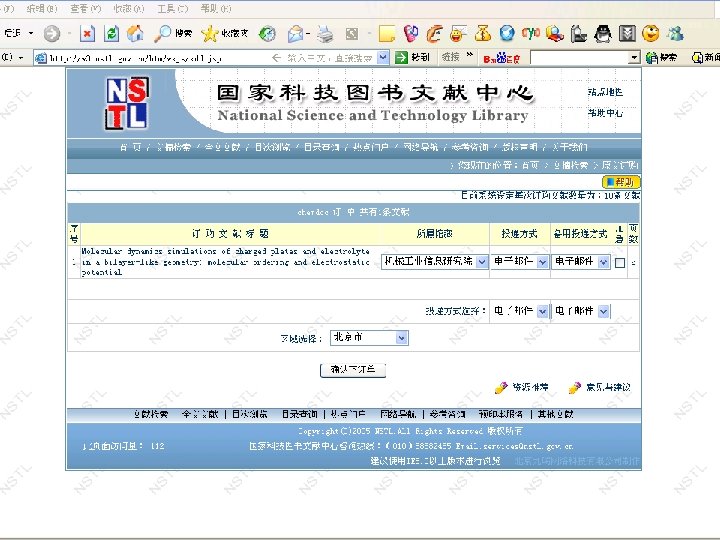Click the QQ penguin toolbar icon
Screen dimensions: 720x540
pos(602,34)
